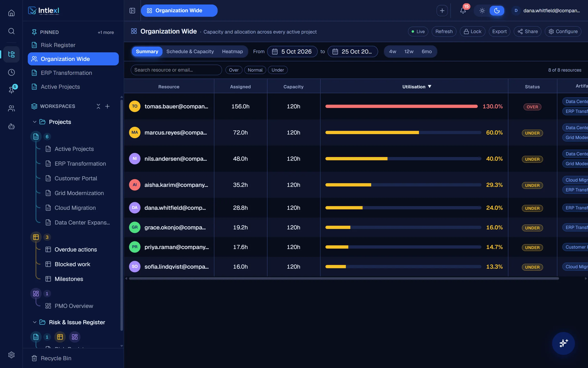Open the Home icon in left rail
Image resolution: width=588 pixels, height=368 pixels.
click(11, 13)
